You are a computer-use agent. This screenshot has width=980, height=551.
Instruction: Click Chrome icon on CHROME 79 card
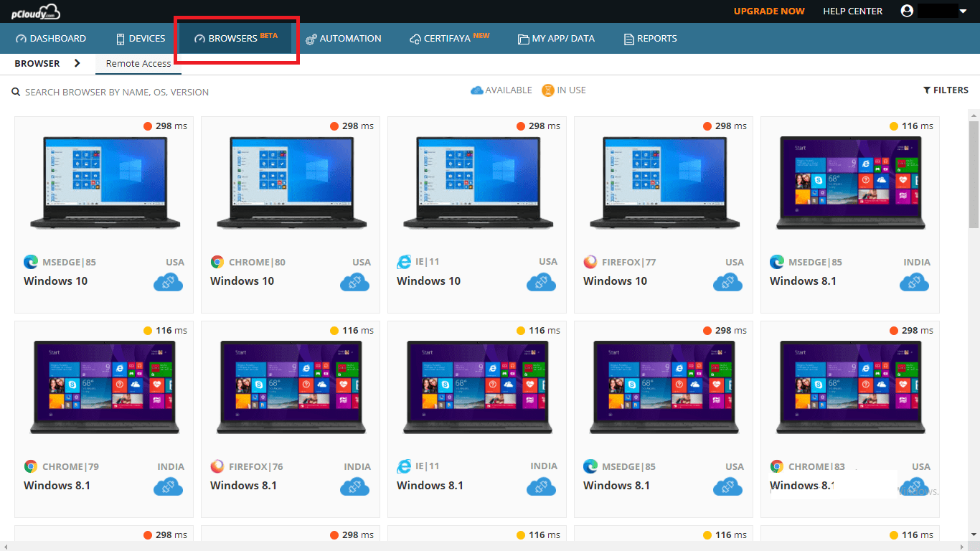point(31,466)
